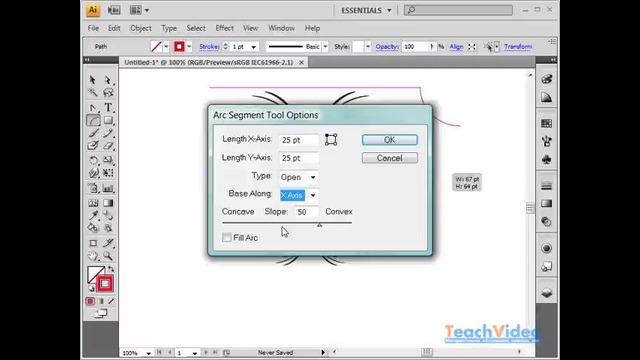Screen dimensions: 640x360
Task: Select the Paintbrush tool
Action: click(93, 133)
